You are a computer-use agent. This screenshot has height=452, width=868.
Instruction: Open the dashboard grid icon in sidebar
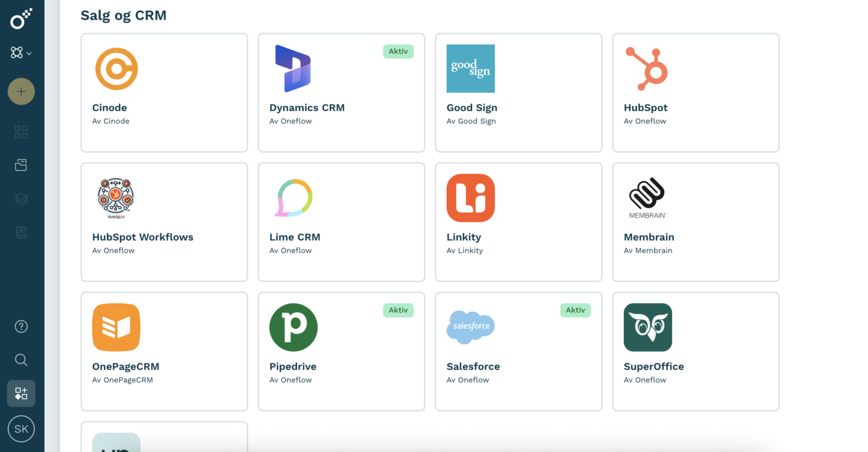[x=21, y=131]
